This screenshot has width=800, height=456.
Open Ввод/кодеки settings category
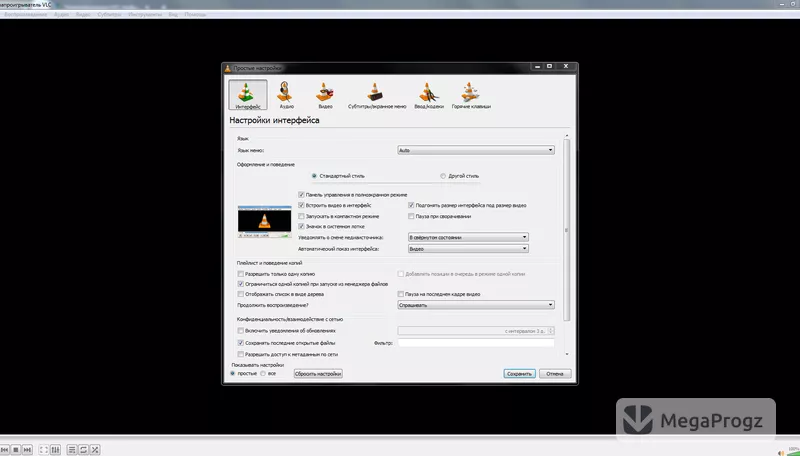coord(429,95)
